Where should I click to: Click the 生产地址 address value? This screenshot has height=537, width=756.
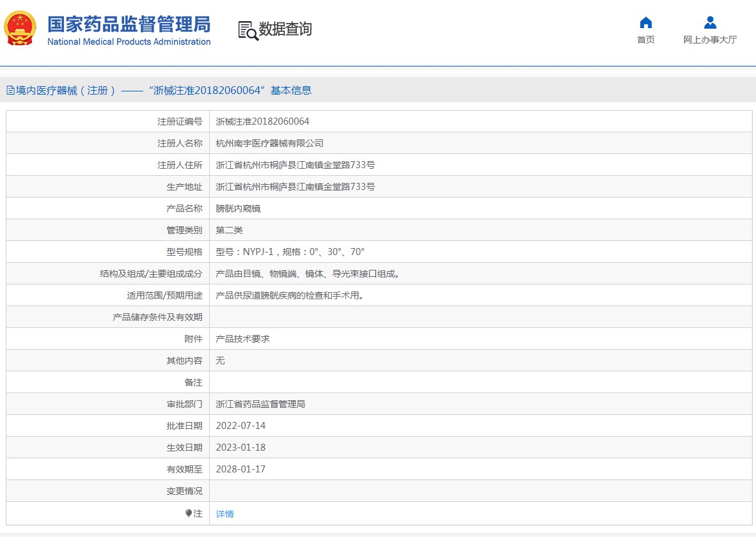tap(295, 187)
